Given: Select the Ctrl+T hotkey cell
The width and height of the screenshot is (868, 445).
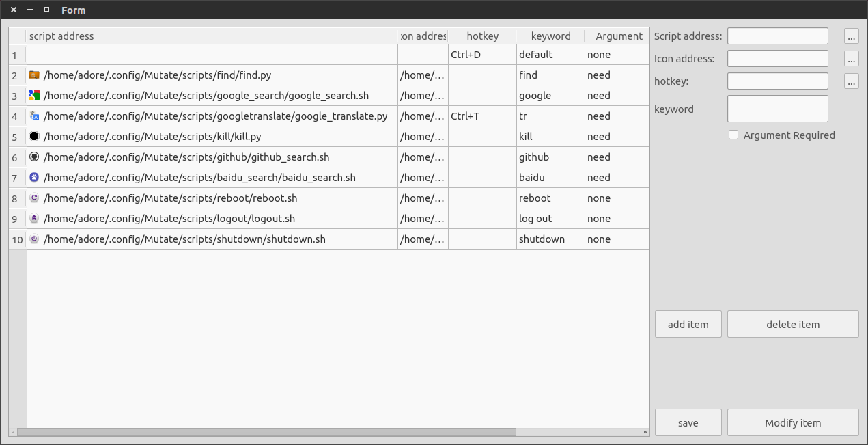Looking at the screenshot, I should point(482,116).
